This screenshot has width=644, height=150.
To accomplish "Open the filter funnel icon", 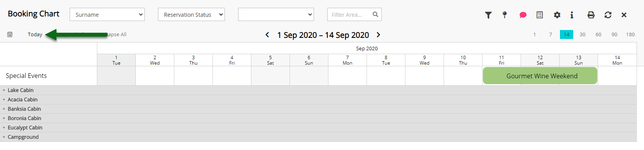I will (x=488, y=15).
